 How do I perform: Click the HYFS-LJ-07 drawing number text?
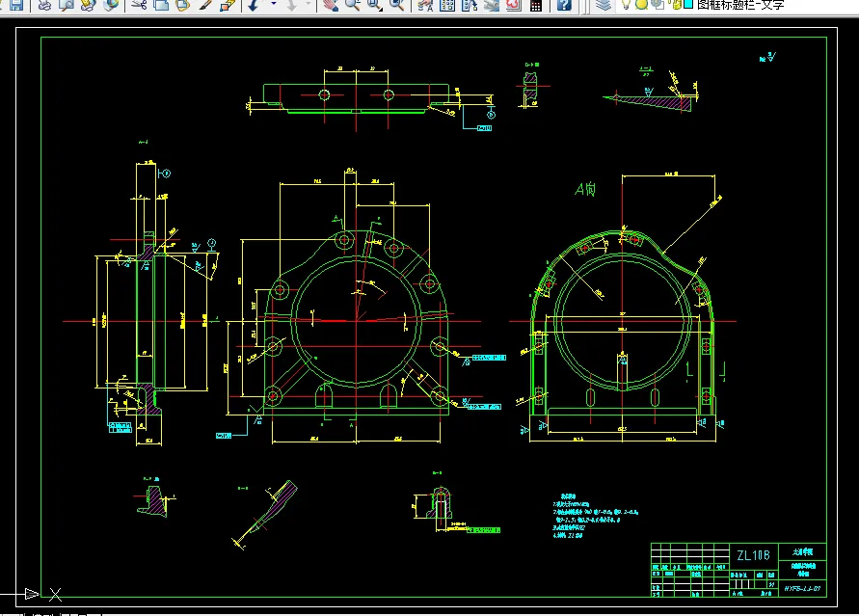[802, 589]
